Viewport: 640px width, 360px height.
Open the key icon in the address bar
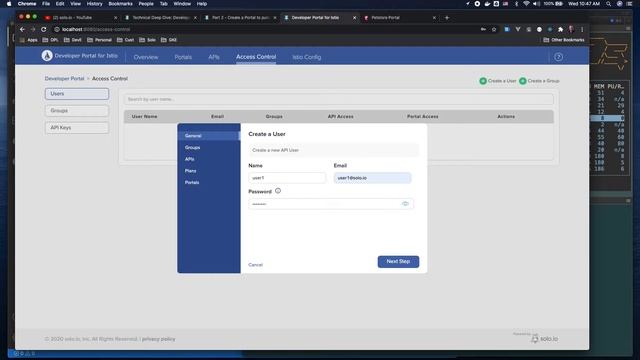click(483, 29)
